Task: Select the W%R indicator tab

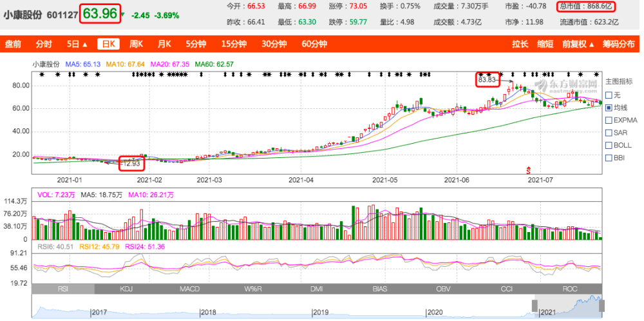Action: click(x=253, y=289)
